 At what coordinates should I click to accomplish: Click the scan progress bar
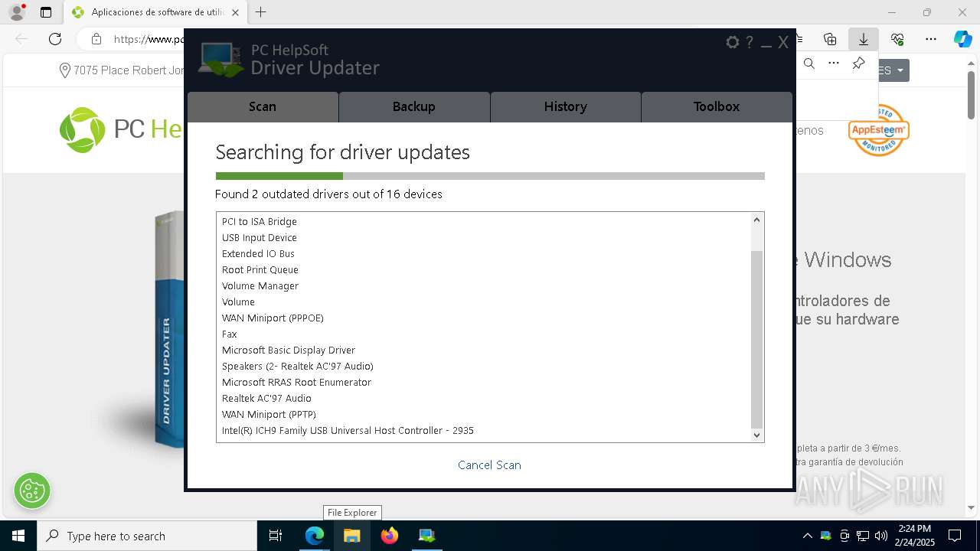pyautogui.click(x=490, y=176)
